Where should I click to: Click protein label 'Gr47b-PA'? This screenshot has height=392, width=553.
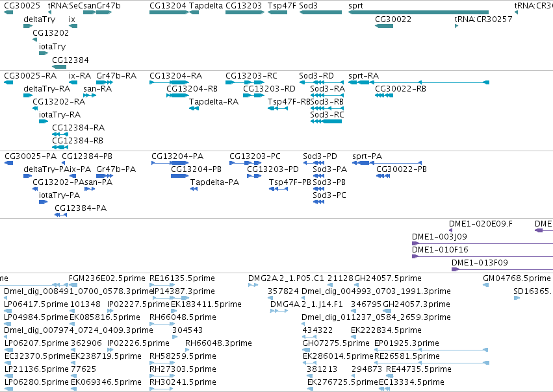click(116, 169)
